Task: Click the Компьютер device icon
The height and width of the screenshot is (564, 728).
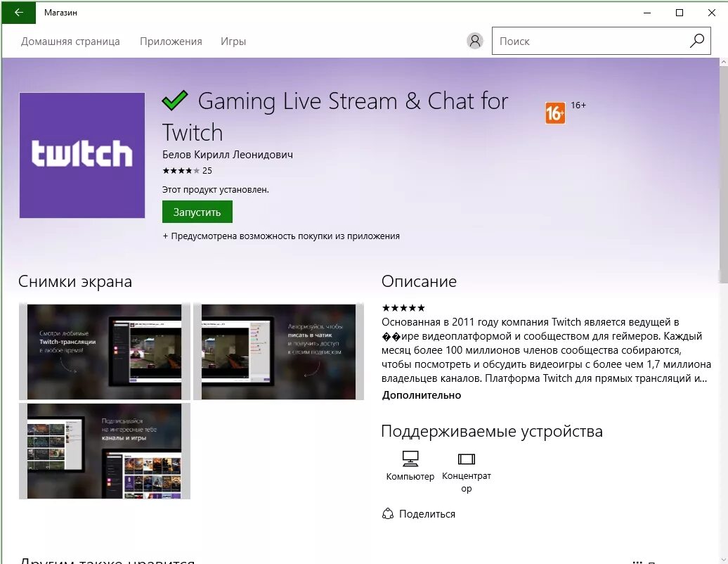Action: pyautogui.click(x=410, y=459)
